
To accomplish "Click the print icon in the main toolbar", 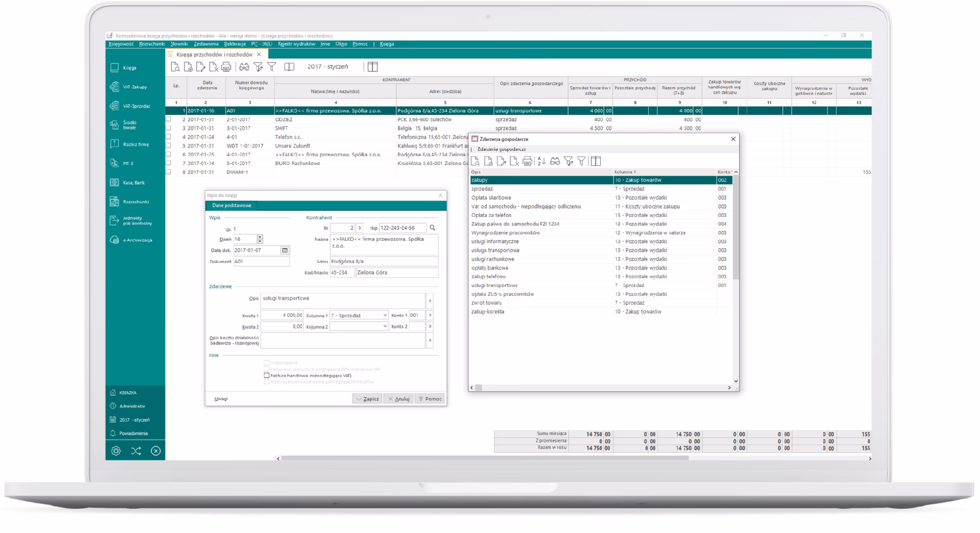I will point(226,67).
